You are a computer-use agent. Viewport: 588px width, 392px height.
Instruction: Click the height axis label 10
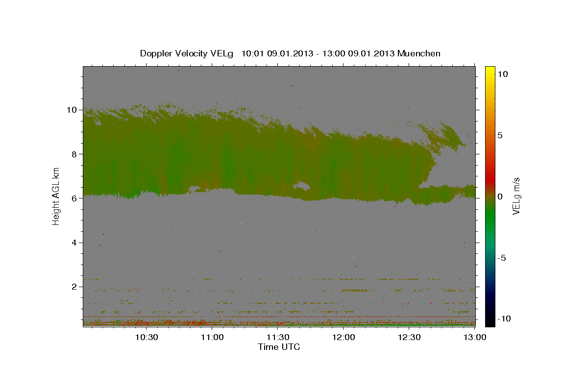click(x=73, y=110)
